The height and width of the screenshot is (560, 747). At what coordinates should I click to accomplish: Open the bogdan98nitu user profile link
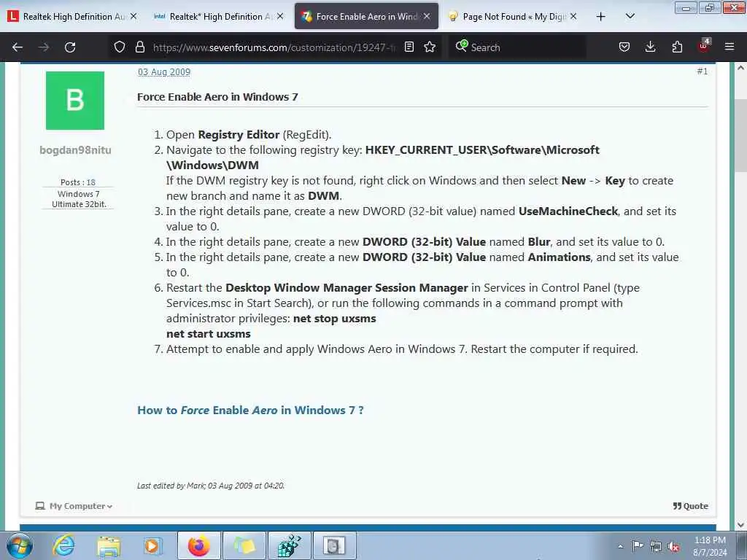pos(75,150)
